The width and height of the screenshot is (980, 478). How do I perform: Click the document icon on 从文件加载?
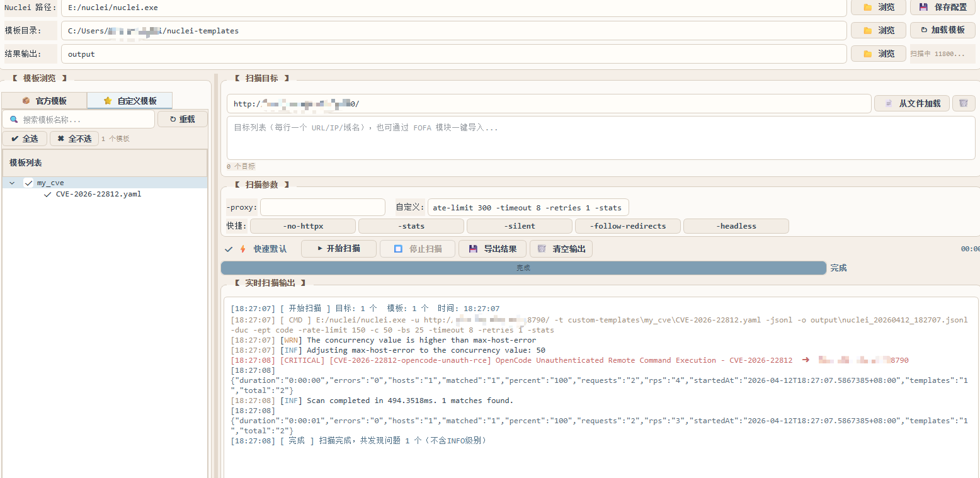(x=889, y=103)
